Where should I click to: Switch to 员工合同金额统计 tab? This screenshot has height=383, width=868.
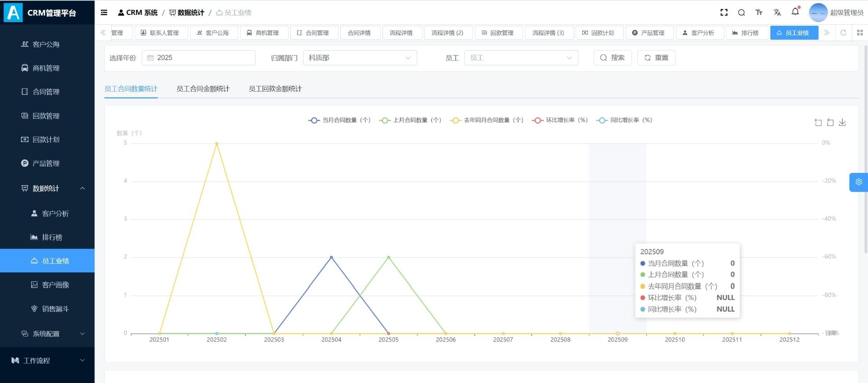click(203, 89)
